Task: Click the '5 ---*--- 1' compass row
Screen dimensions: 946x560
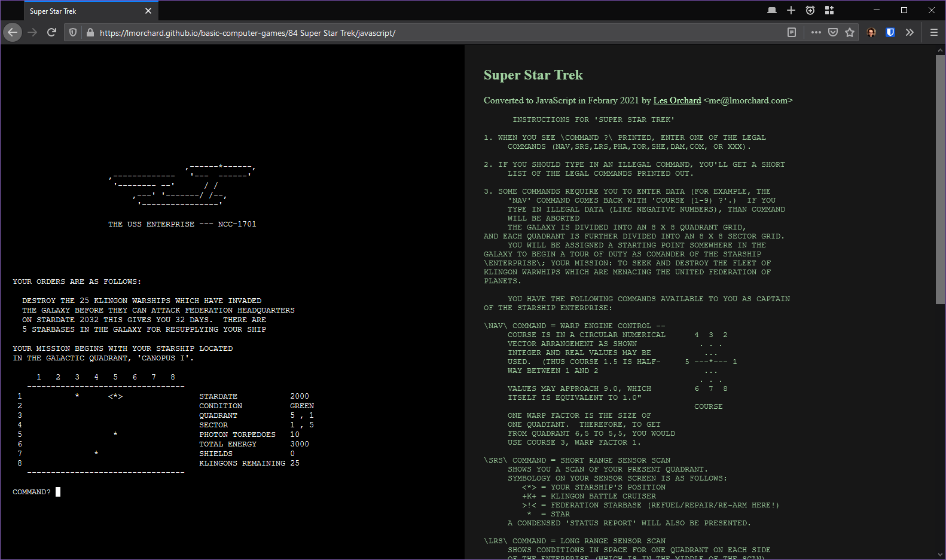Action: (x=711, y=362)
